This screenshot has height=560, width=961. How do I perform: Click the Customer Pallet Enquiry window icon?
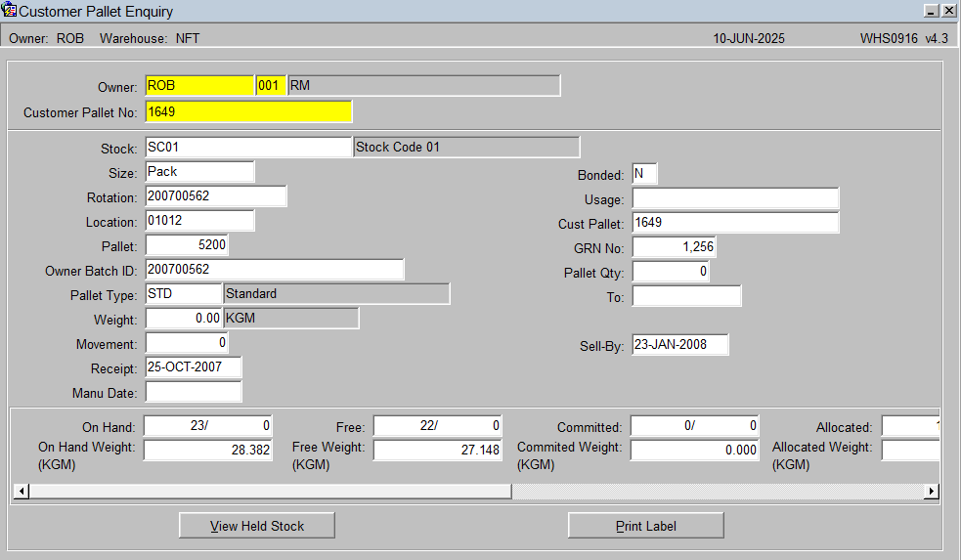9,11
